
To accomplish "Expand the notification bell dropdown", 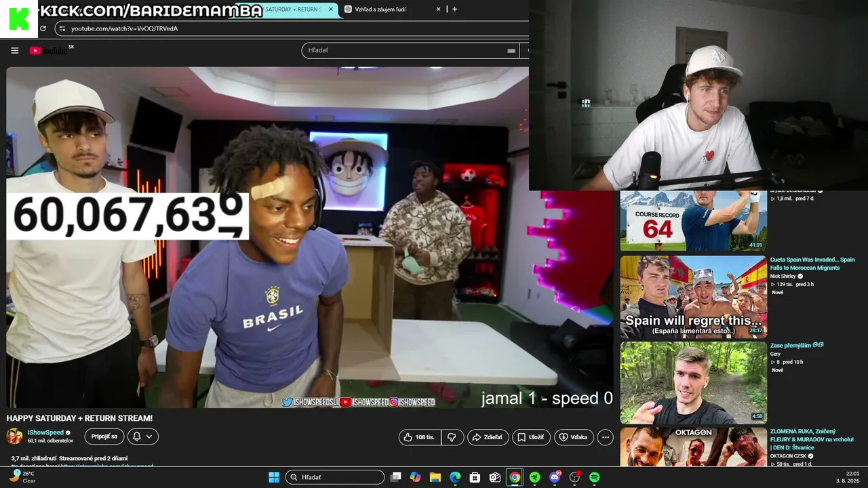I will [x=142, y=436].
